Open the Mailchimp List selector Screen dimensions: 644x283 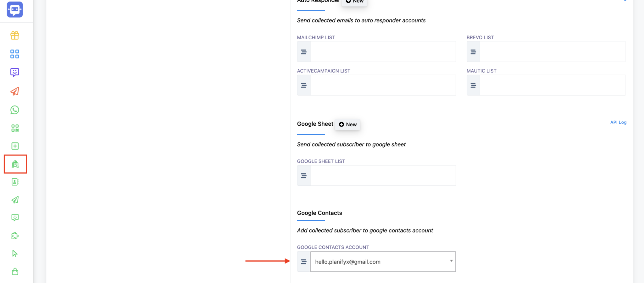point(383,52)
